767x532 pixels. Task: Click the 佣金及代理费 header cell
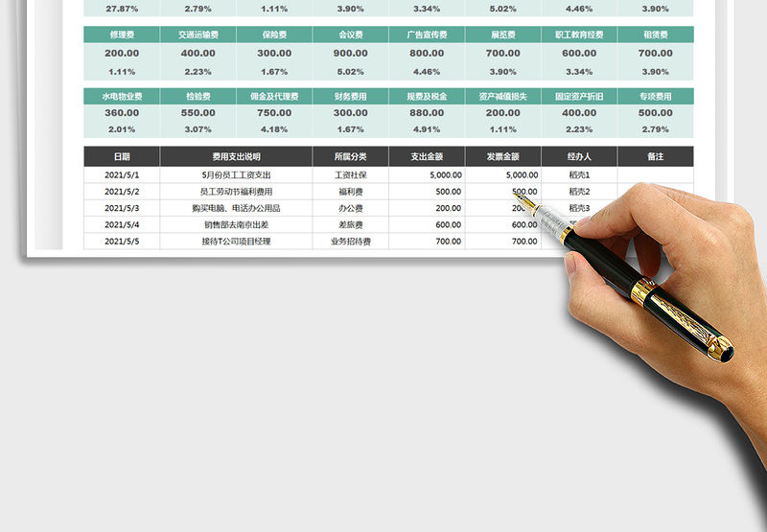tap(274, 97)
